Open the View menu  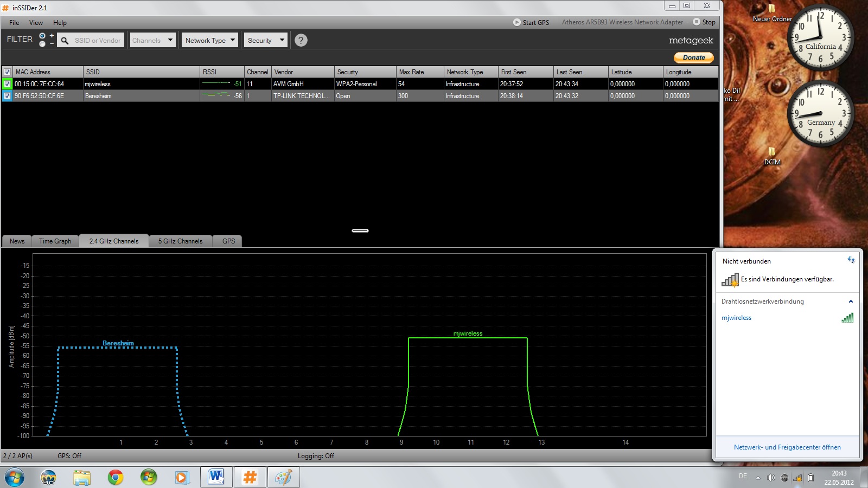[36, 23]
